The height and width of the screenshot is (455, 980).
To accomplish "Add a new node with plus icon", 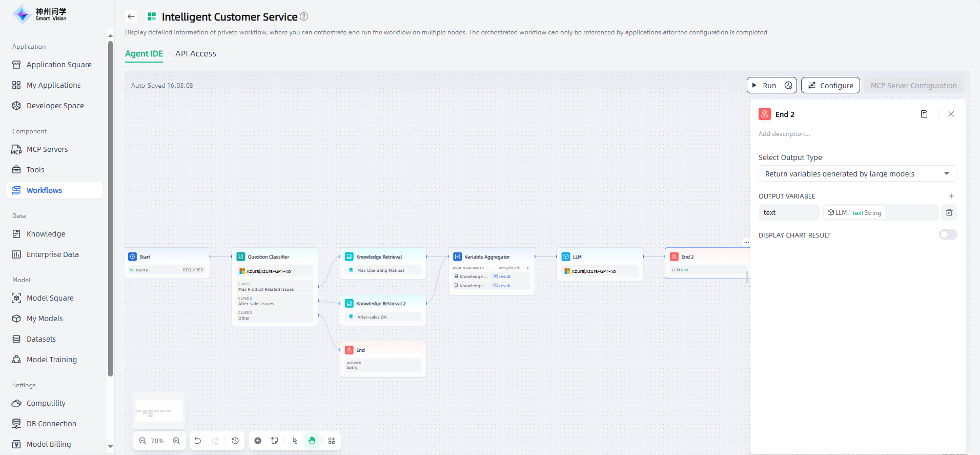I will 258,441.
